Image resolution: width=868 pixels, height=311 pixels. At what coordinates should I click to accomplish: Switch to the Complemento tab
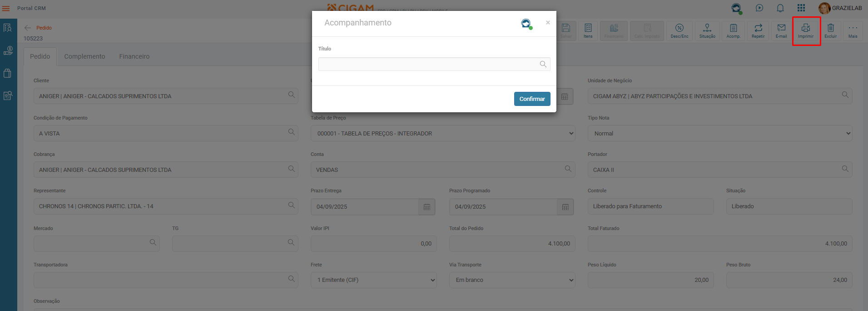point(84,56)
